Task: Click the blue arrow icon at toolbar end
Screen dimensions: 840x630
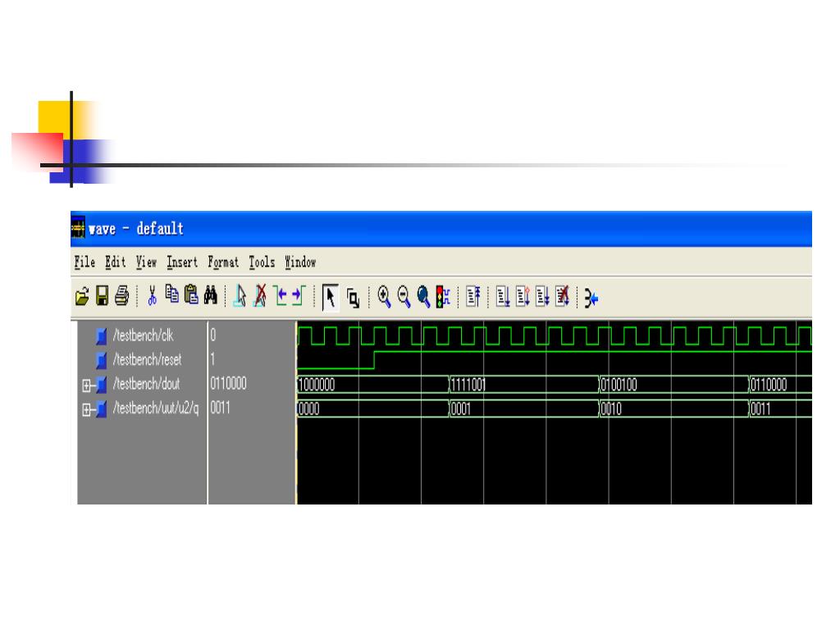Action: coord(591,299)
